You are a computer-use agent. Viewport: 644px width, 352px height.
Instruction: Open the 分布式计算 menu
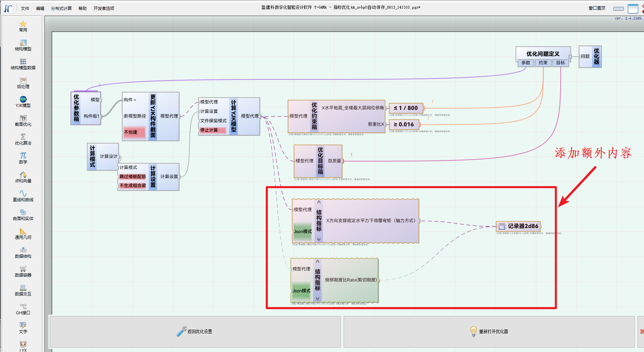61,8
